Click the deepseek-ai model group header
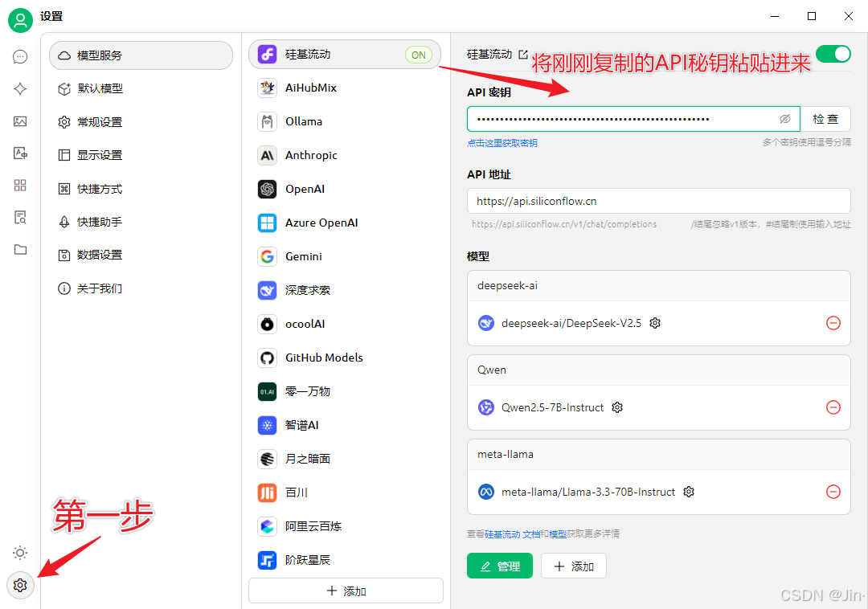 coord(659,286)
